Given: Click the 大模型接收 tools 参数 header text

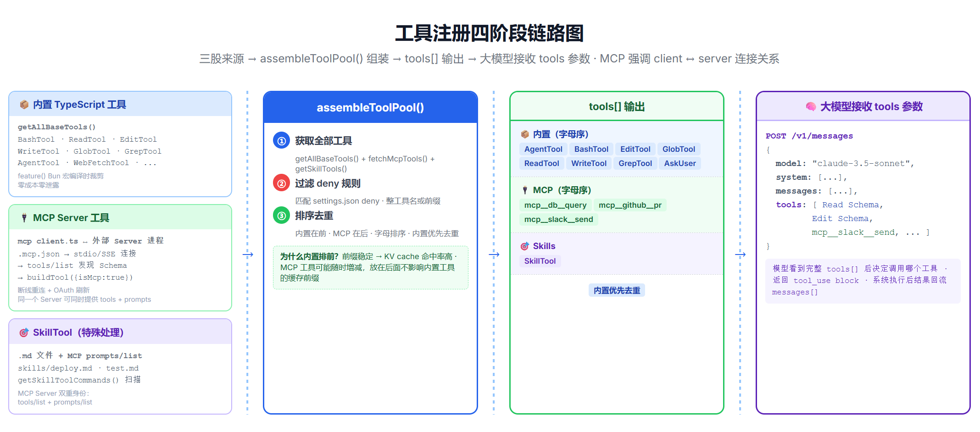Looking at the screenshot, I should (871, 106).
